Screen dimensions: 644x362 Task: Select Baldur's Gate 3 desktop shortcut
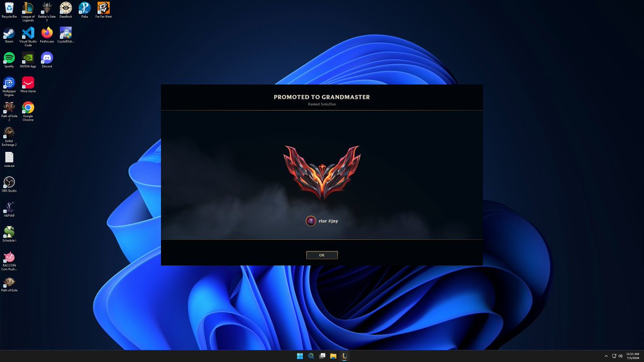[47, 12]
